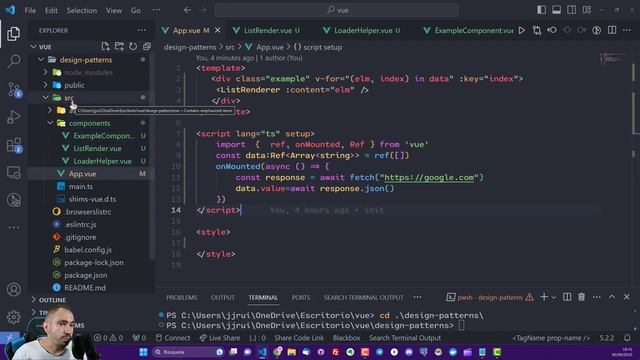The image size is (640, 360).
Task: Refresh the explorer tree
Action: click(x=133, y=47)
